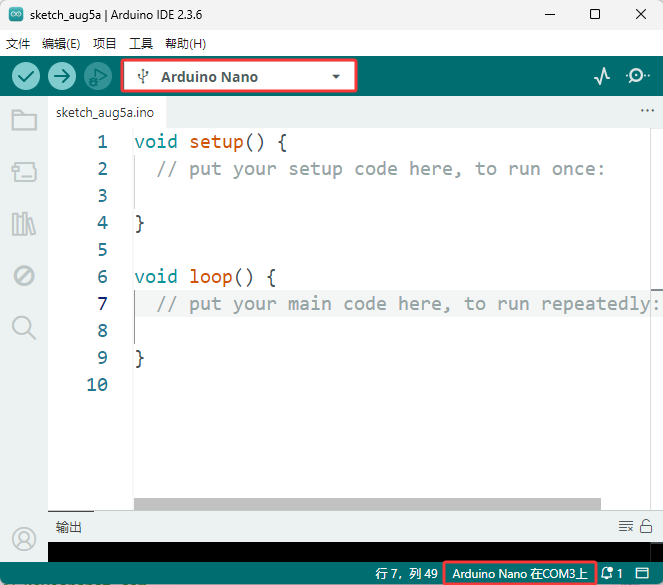Open the Search sidebar panel
Screen dimensions: 663x585
24,328
